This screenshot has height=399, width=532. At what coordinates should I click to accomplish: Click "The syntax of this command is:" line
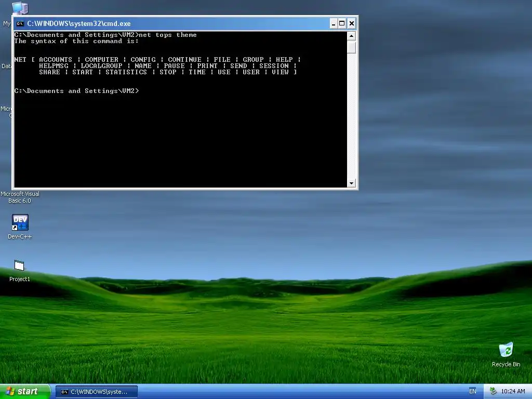click(x=76, y=41)
